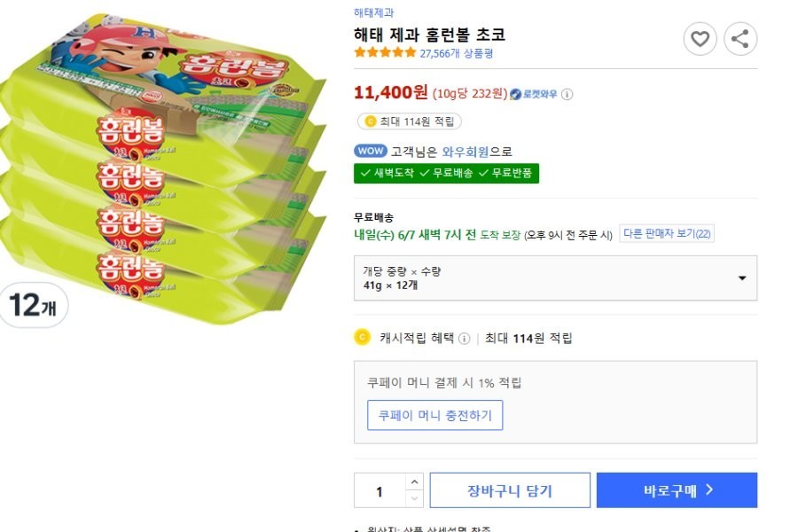The width and height of the screenshot is (798, 532).
Task: Click the share icon
Action: (740, 39)
